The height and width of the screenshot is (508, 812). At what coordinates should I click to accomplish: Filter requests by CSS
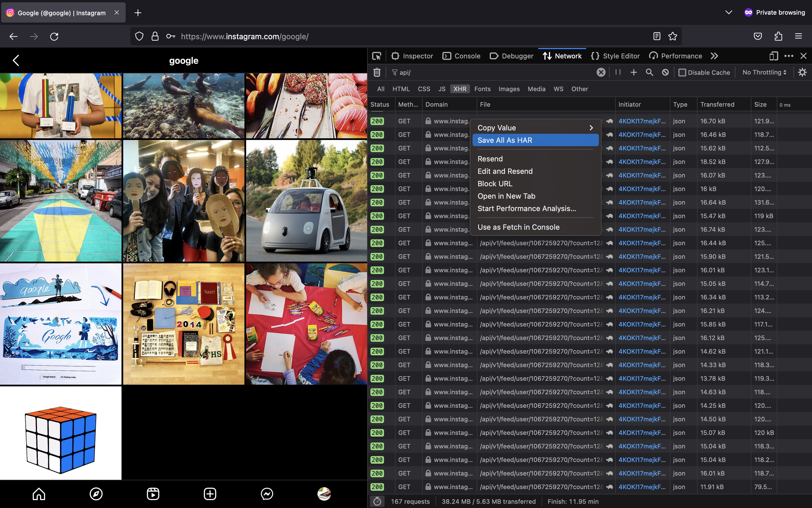tap(424, 89)
